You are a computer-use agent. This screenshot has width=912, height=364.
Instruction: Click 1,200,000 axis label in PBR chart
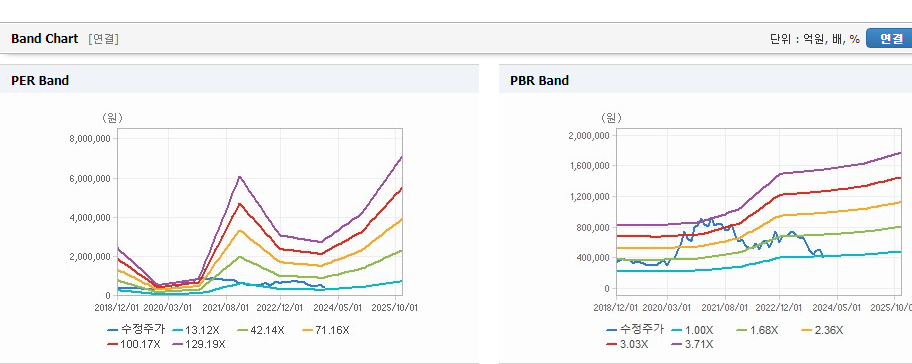589,197
